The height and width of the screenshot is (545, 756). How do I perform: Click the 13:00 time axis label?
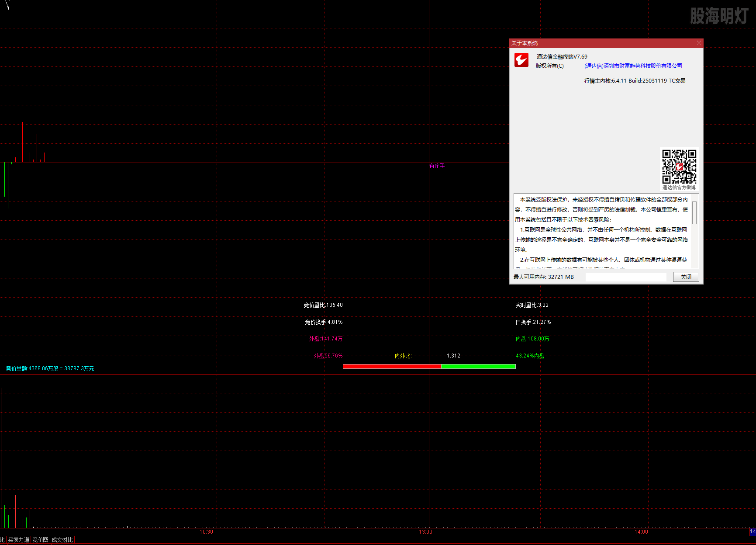[x=425, y=532]
